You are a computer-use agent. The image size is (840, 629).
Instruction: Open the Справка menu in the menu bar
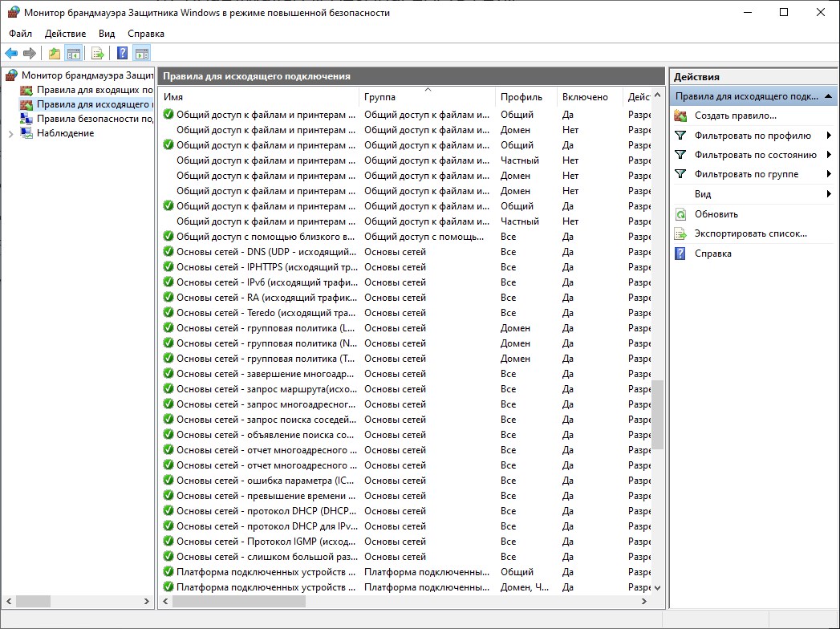point(145,34)
